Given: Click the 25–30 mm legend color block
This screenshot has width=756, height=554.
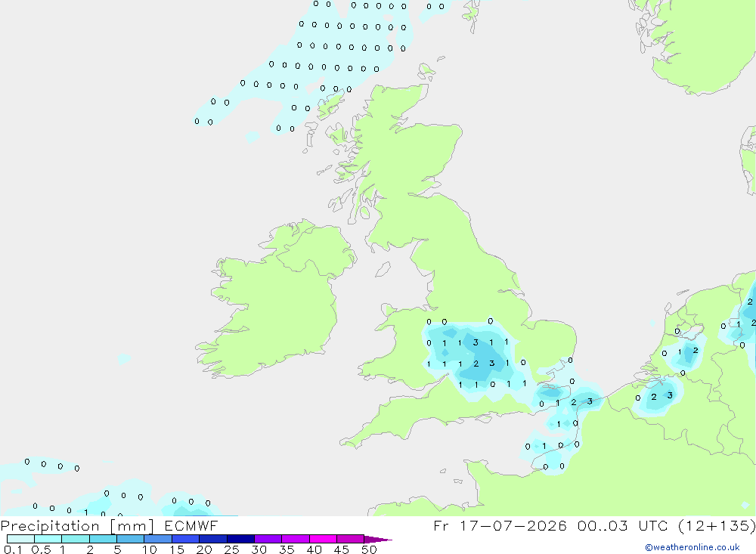Looking at the screenshot, I should [240, 539].
